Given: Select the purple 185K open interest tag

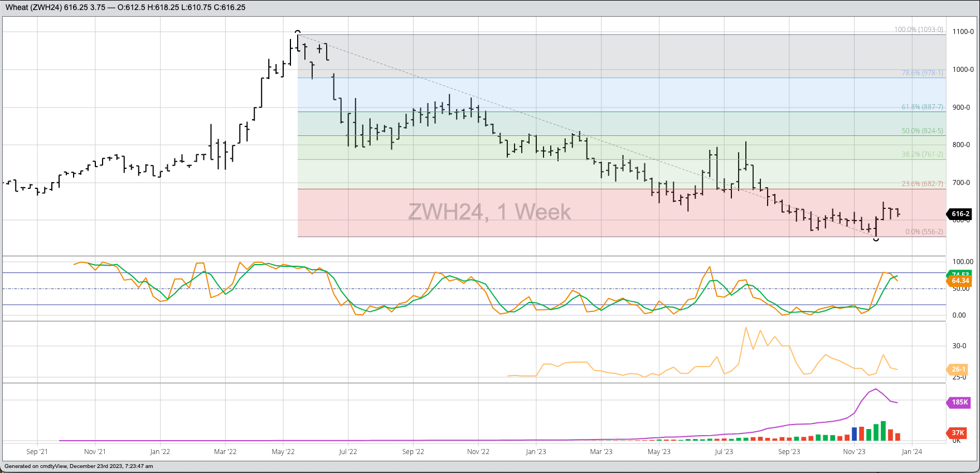Looking at the screenshot, I should pyautogui.click(x=959, y=402).
